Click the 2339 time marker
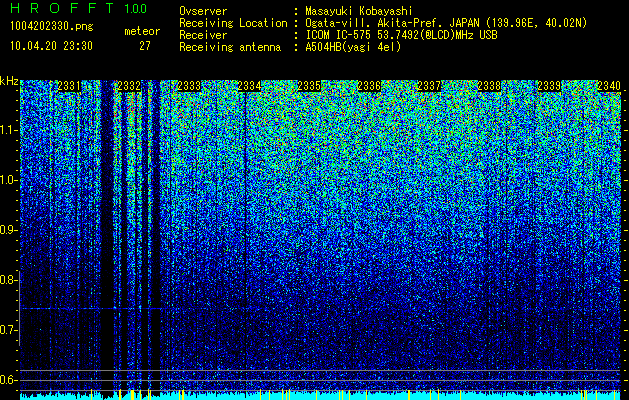This screenshot has width=629, height=400. tap(549, 86)
